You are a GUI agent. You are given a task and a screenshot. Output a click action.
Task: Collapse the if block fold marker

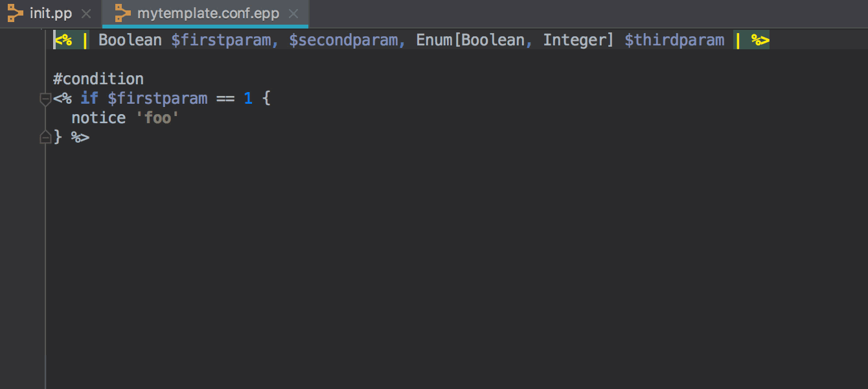[45, 99]
